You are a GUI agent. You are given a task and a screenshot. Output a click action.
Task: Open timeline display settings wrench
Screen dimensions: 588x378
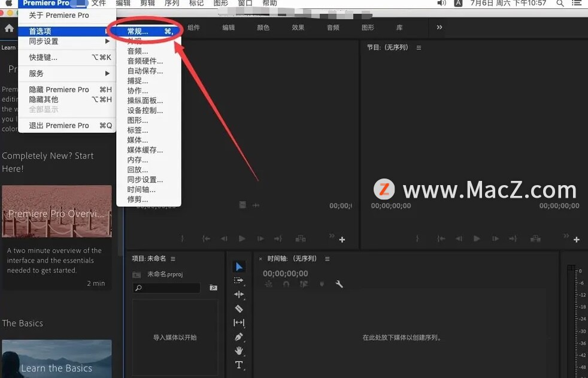[340, 285]
